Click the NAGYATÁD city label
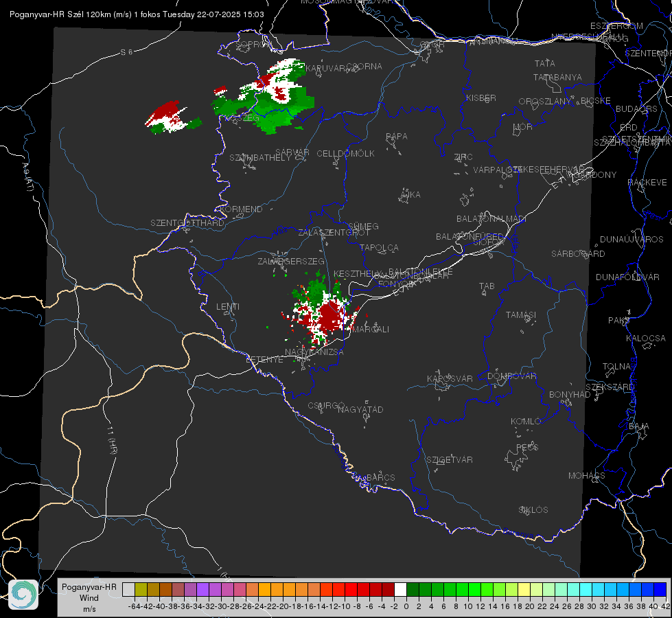Screen dimensions: 672x618 point(360,409)
